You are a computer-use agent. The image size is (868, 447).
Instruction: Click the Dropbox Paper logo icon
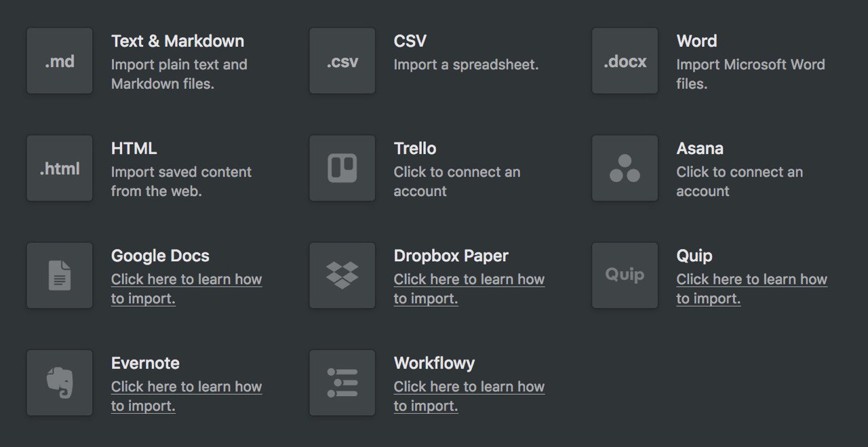click(342, 275)
